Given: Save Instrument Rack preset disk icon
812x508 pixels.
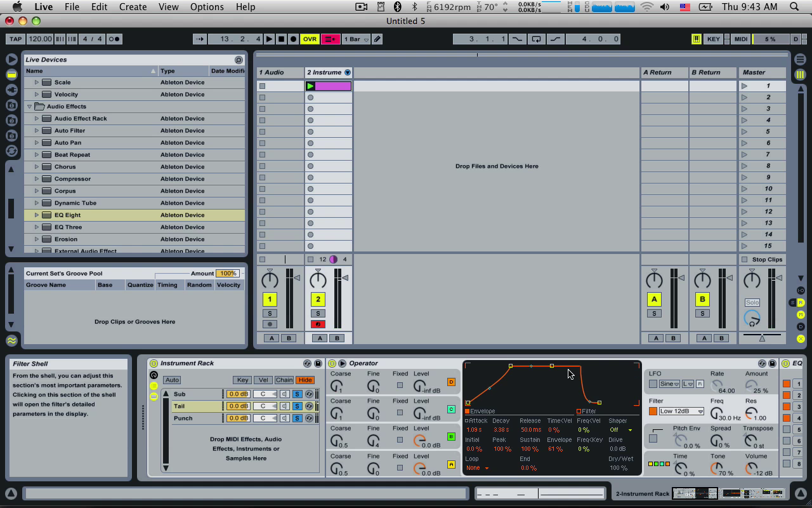Looking at the screenshot, I should pyautogui.click(x=317, y=363).
